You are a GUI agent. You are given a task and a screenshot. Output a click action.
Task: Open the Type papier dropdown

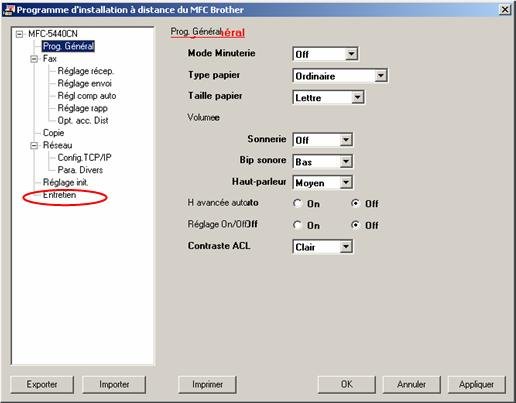(380, 76)
